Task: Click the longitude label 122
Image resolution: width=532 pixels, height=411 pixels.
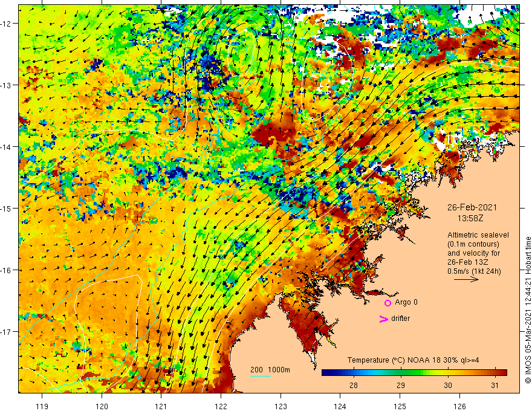Action: [x=221, y=406]
